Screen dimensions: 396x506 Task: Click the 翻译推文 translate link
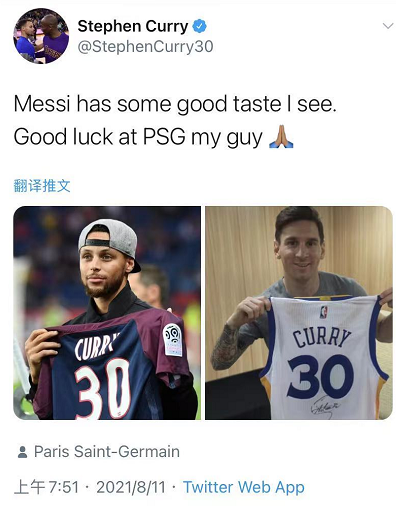coord(42,186)
